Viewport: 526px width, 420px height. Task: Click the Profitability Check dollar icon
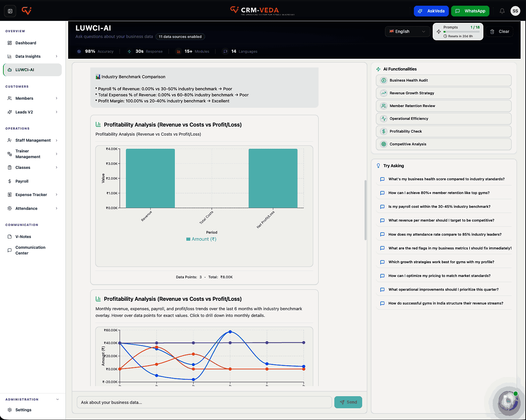(x=384, y=131)
